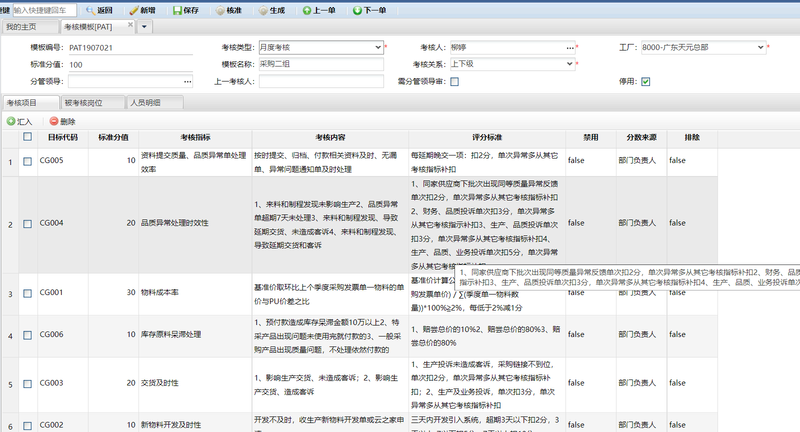Click the 标准分值 field with 100
The image size is (800, 432).
(130, 64)
